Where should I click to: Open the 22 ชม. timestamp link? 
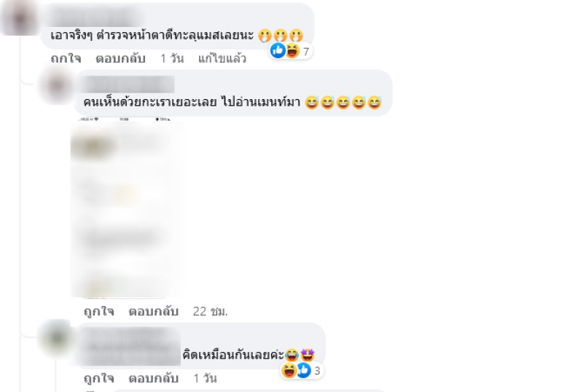pos(210,311)
